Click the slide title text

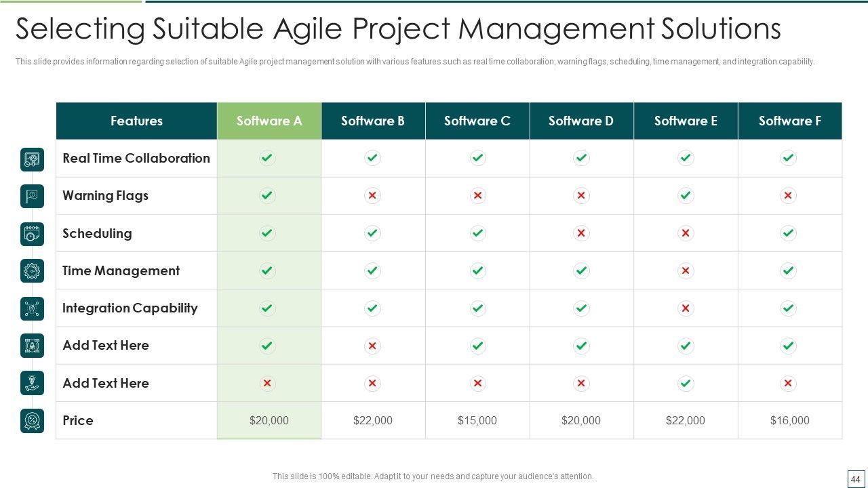coord(398,29)
